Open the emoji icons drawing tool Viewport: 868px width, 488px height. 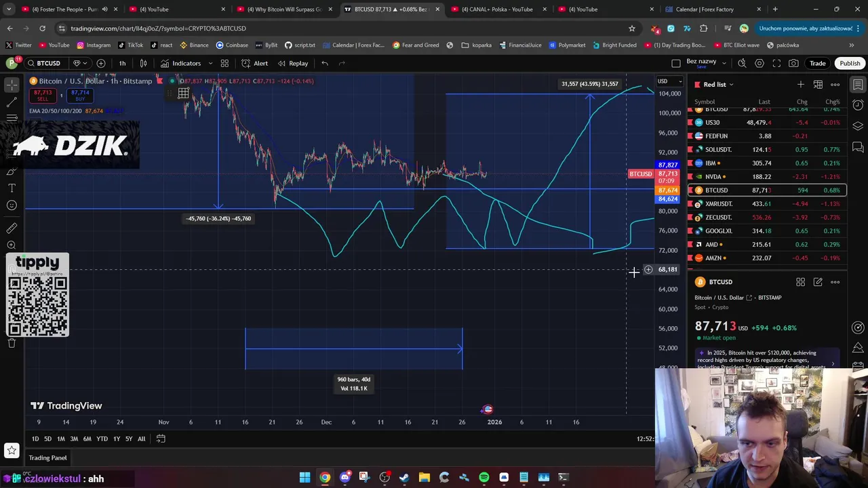(x=12, y=205)
